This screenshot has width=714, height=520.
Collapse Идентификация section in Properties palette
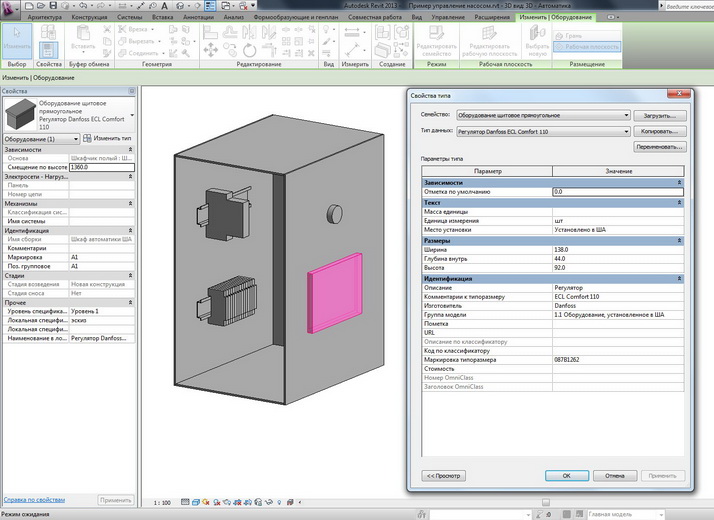click(x=130, y=231)
